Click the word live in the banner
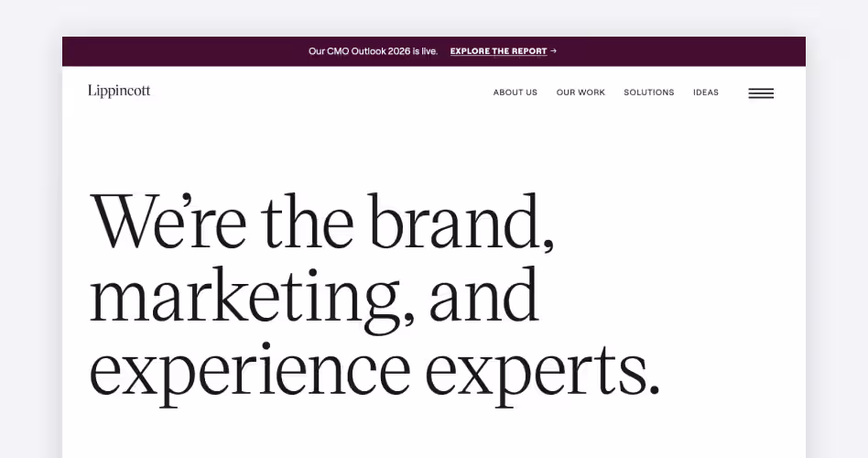This screenshot has width=868, height=458. tap(429, 51)
